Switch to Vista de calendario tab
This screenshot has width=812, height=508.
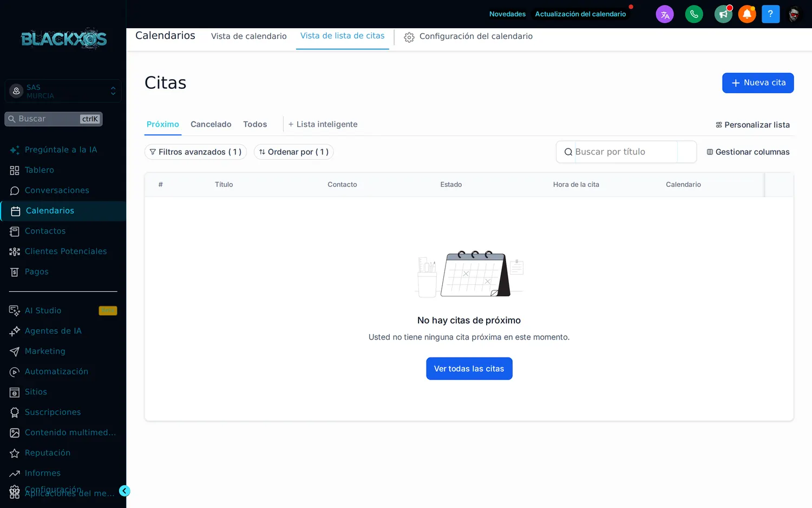[x=249, y=36]
